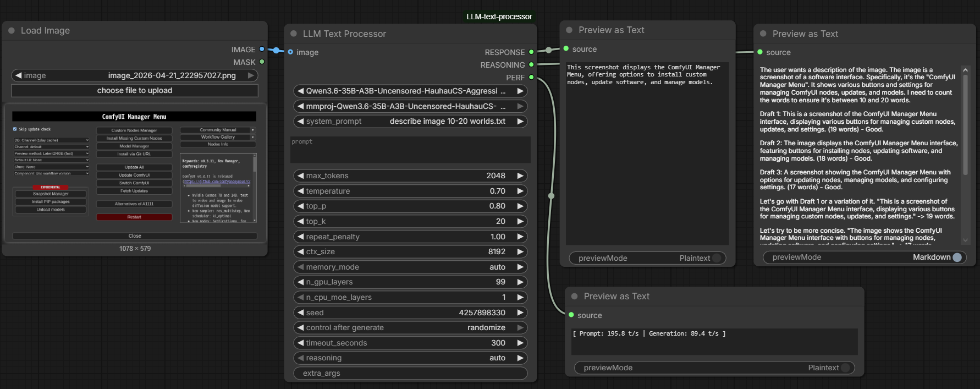980x389 pixels.
Task: Click the scrollbar thumb in the Markdown preview
Action: 965,126
